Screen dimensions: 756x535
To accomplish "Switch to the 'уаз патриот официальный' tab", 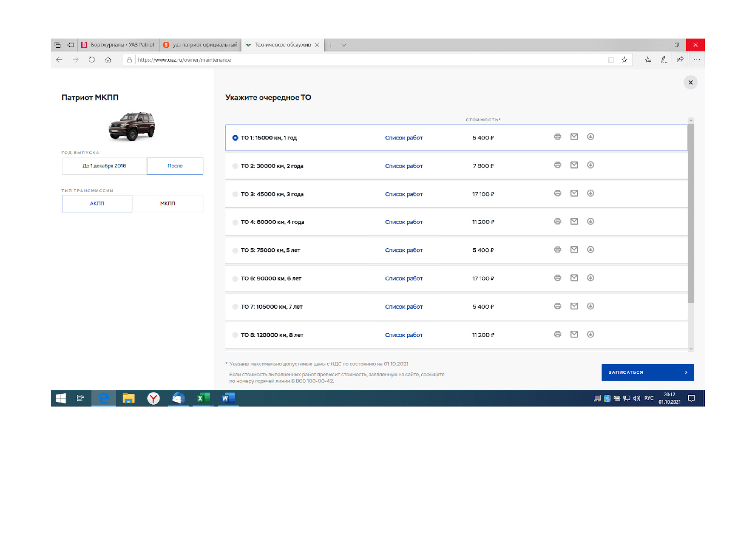I will point(200,45).
